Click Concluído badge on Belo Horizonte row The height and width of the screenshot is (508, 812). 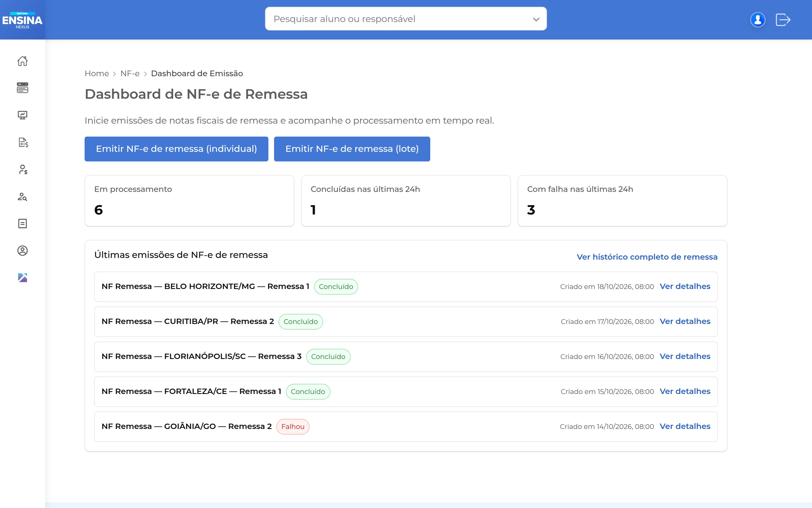tap(336, 286)
